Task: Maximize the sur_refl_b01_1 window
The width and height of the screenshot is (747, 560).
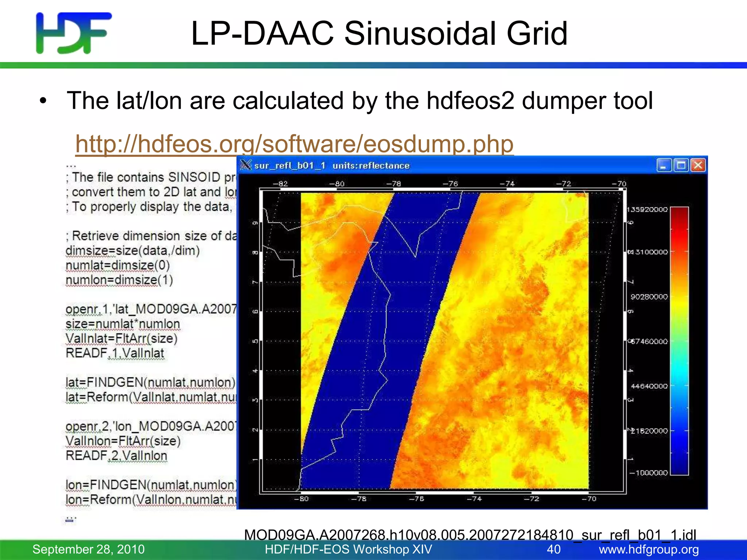Action: [x=681, y=165]
